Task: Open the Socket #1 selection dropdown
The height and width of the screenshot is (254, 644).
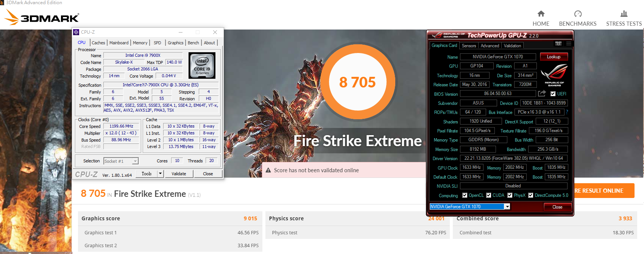Action: (x=135, y=161)
